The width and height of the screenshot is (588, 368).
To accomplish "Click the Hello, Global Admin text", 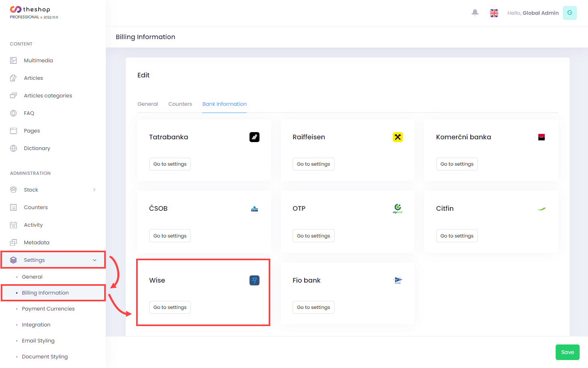I will [533, 13].
